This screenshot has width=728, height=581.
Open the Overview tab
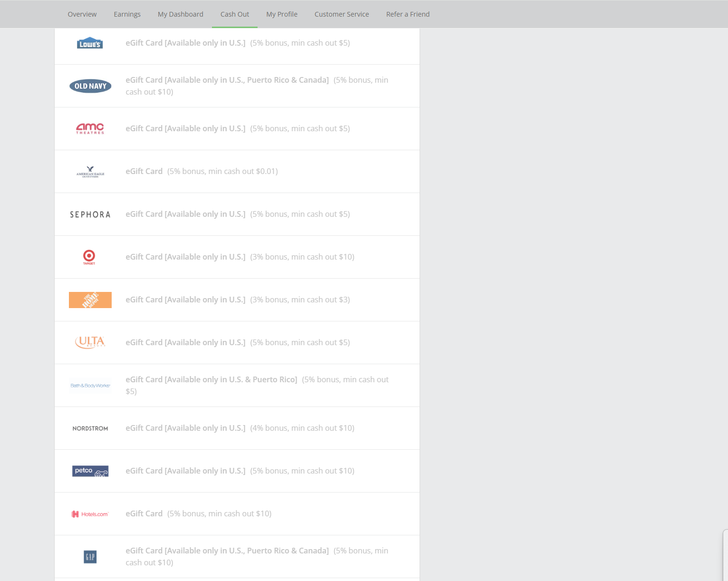pyautogui.click(x=82, y=14)
